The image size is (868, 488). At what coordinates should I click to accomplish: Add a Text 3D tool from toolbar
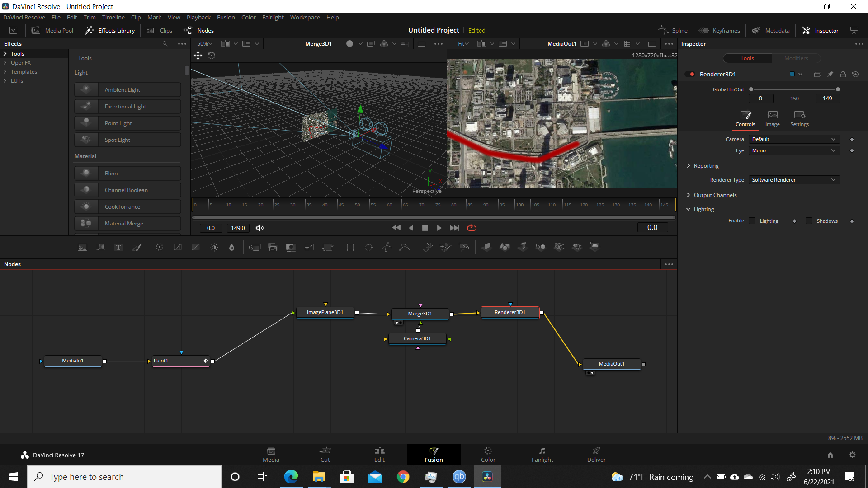click(523, 247)
